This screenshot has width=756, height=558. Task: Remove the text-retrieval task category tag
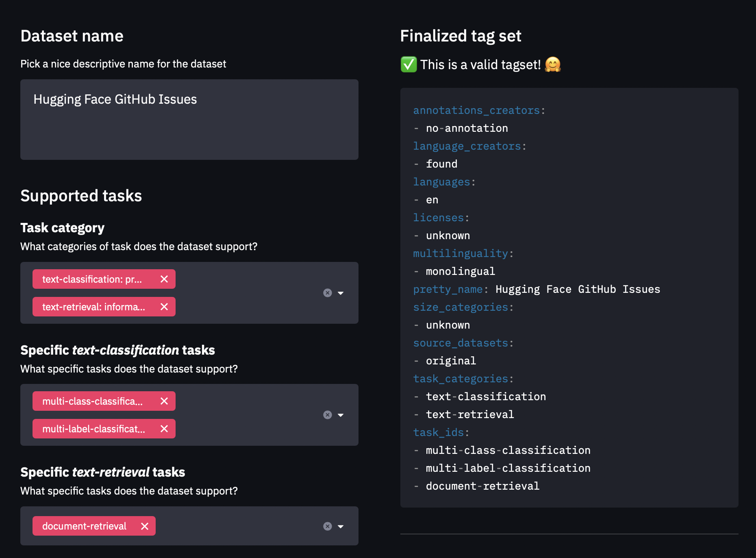(164, 307)
